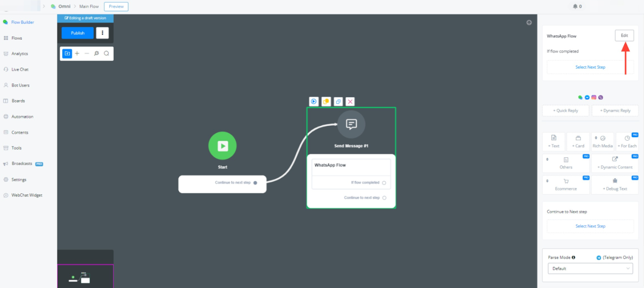Click the zoom out minus icon

[x=87, y=53]
